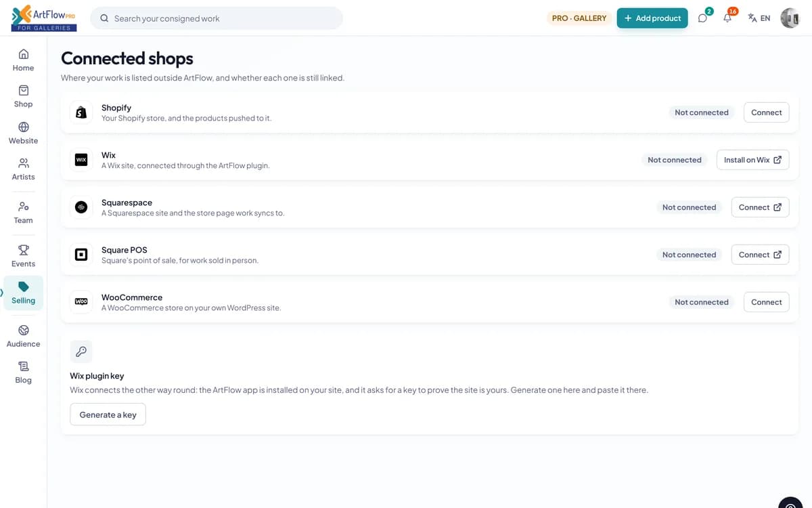Click the Connected shops heading
This screenshot has width=812, height=508.
pos(127,59)
